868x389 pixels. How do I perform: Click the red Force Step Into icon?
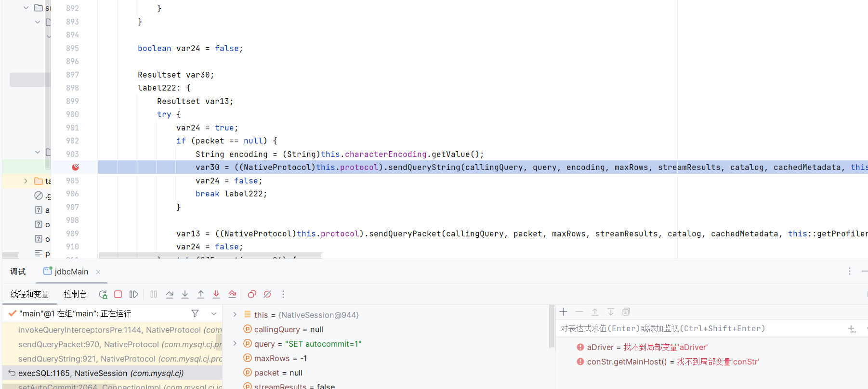pyautogui.click(x=216, y=294)
